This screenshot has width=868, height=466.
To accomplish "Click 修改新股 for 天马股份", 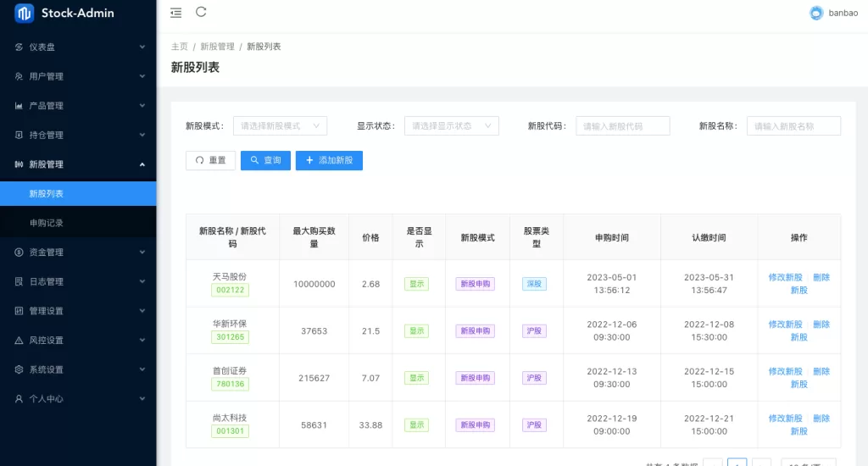I will tap(786, 277).
